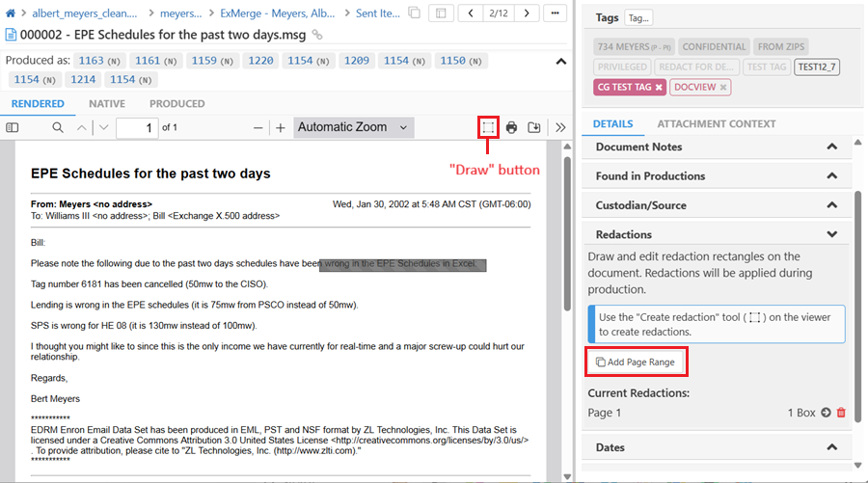Open the viewer tools double-chevron menu
Image resolution: width=868 pixels, height=483 pixels.
coord(560,128)
